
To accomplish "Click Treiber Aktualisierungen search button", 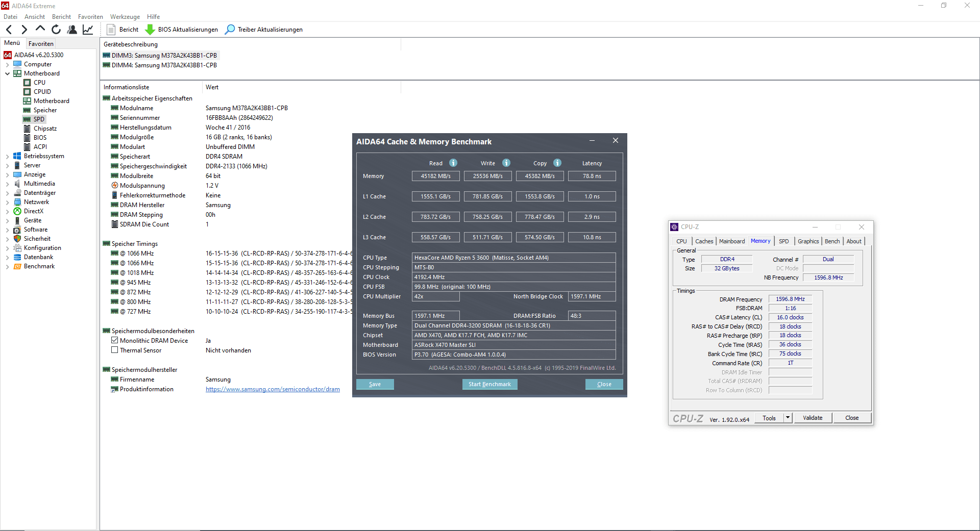I will [264, 30].
